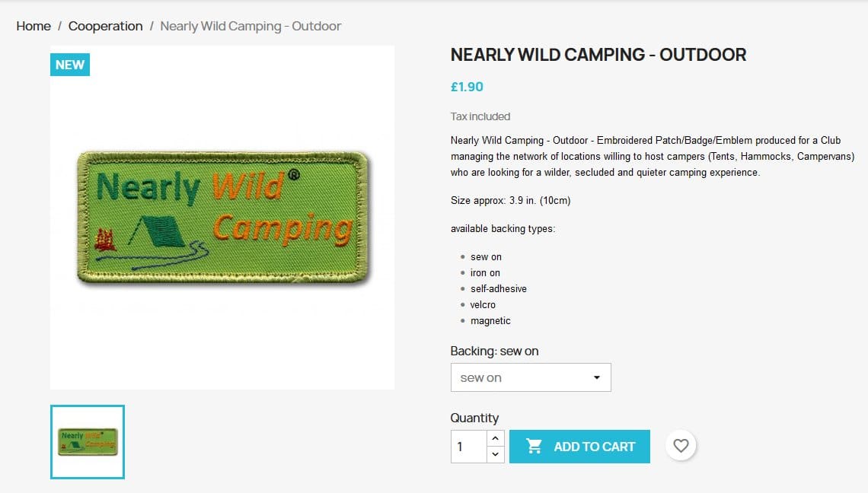The image size is (868, 493).
Task: Click the current page breadcrumb Nearly Wild Camping
Action: pyautogui.click(x=251, y=26)
